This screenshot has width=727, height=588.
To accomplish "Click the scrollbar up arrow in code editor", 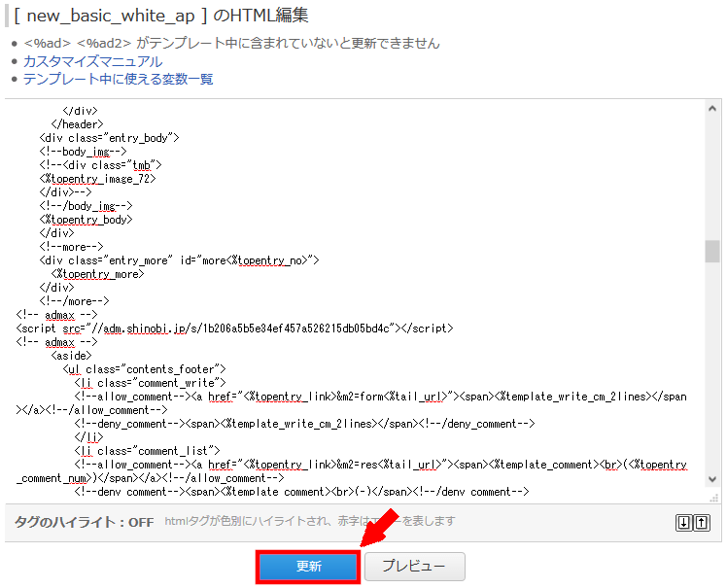I will [x=712, y=109].
